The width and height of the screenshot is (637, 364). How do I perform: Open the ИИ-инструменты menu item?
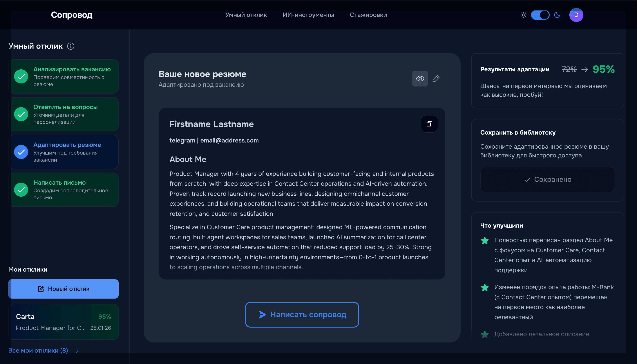(308, 15)
